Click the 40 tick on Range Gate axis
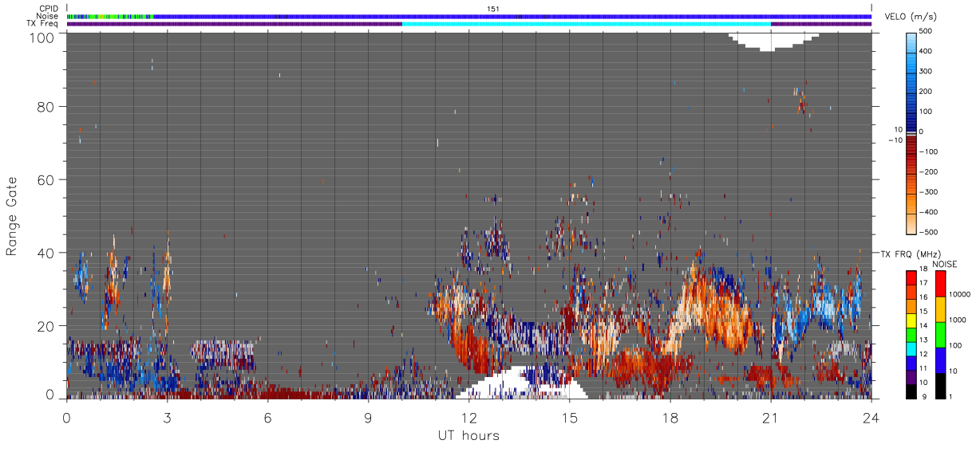 click(46, 254)
